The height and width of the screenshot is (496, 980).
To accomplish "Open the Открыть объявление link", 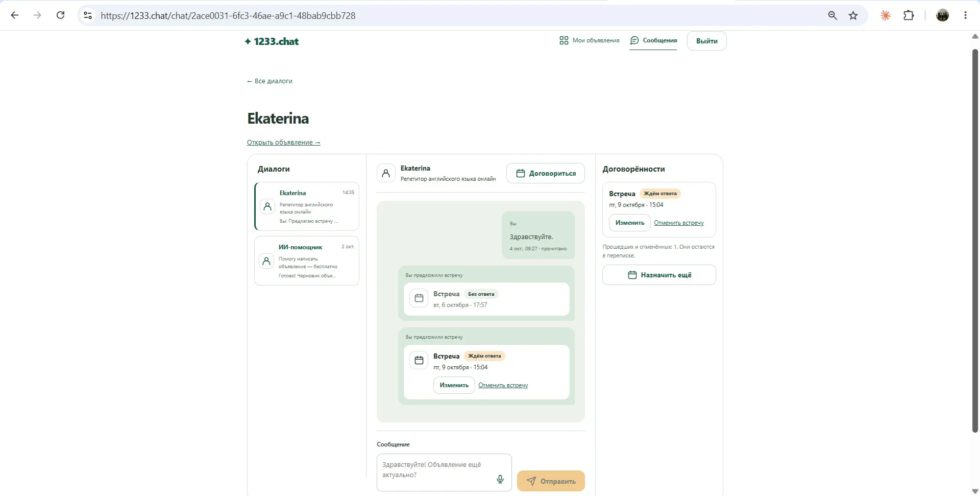I will pos(284,142).
